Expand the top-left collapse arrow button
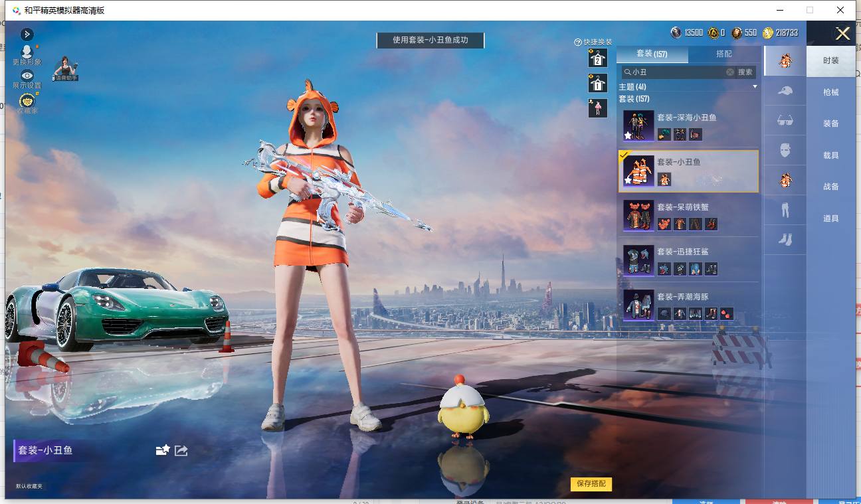 coord(27,34)
